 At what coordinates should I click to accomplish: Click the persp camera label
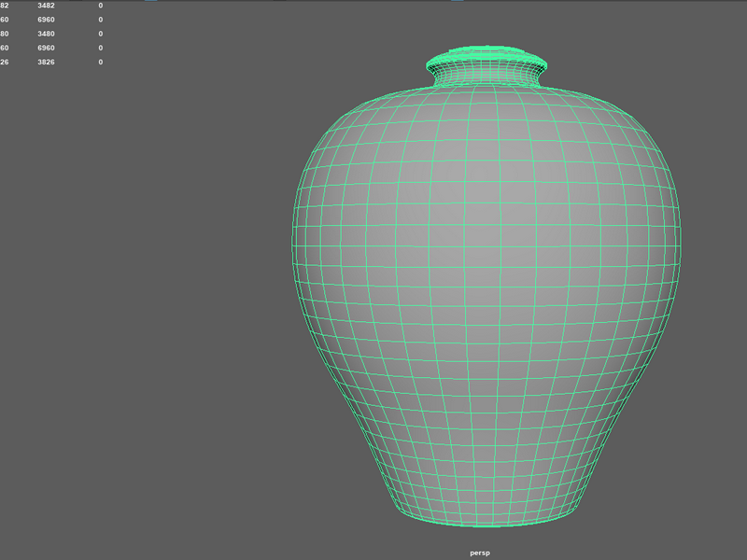pyautogui.click(x=480, y=553)
